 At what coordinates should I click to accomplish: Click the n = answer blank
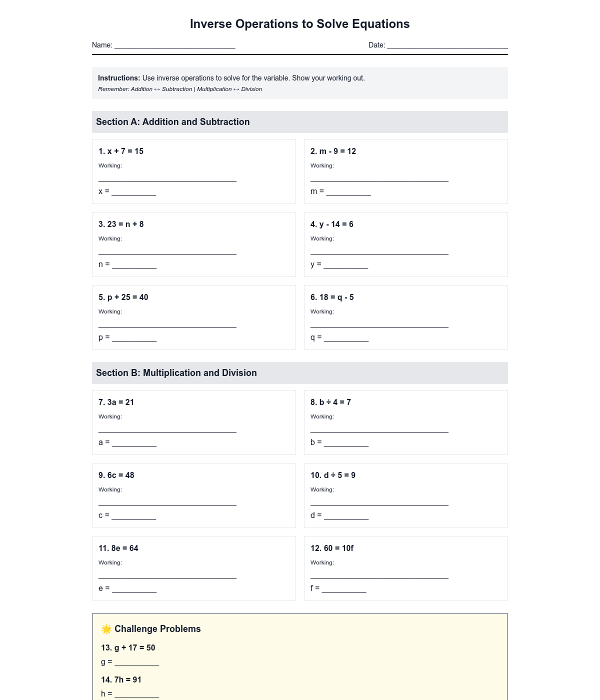134,264
